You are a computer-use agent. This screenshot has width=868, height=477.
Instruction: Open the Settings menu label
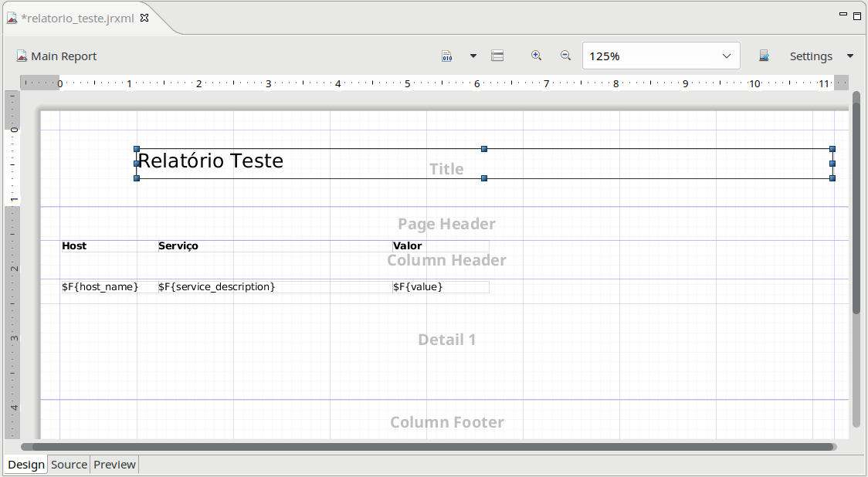810,56
